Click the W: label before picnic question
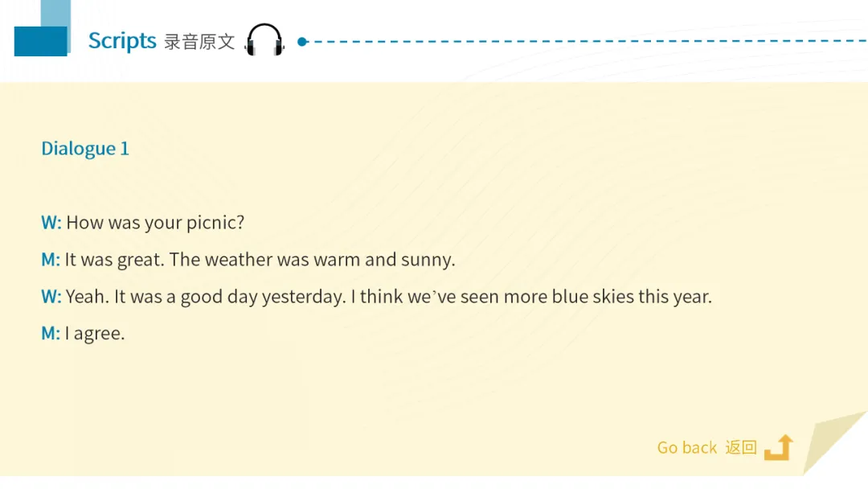This screenshot has width=868, height=489. (x=51, y=223)
